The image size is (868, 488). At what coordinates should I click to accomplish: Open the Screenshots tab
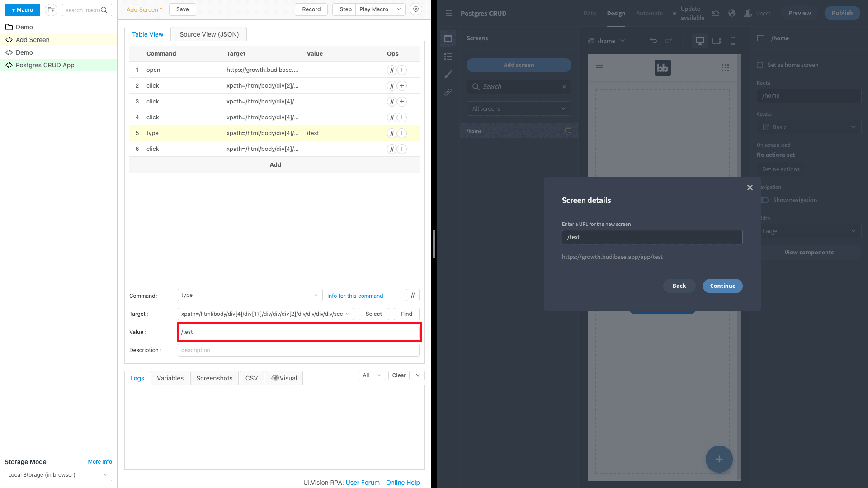click(214, 378)
